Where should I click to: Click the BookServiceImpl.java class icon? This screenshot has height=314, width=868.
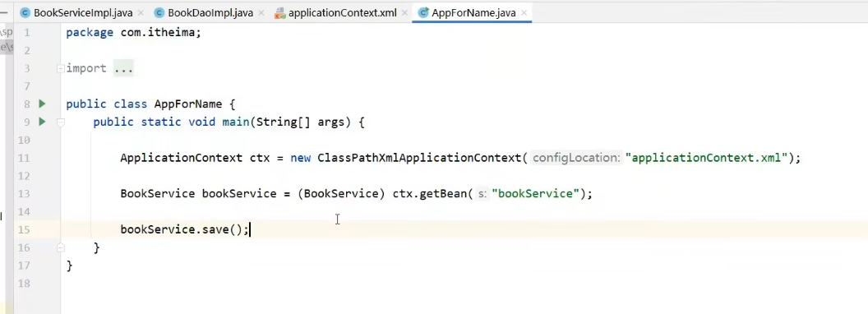pos(25,12)
